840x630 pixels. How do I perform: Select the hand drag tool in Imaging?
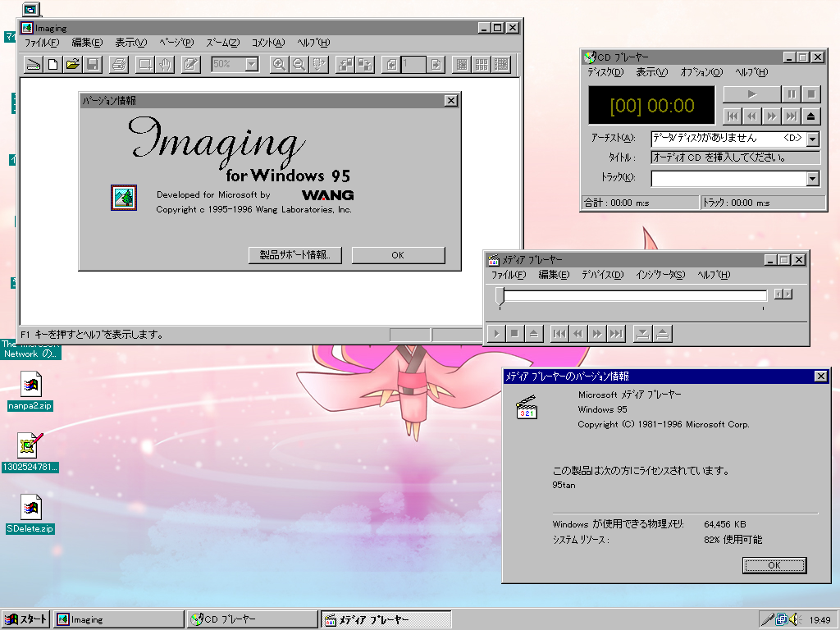pos(165,65)
